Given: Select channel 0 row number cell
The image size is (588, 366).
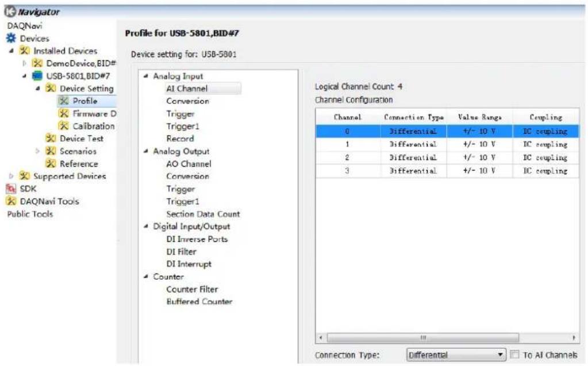Looking at the screenshot, I should 348,131.
